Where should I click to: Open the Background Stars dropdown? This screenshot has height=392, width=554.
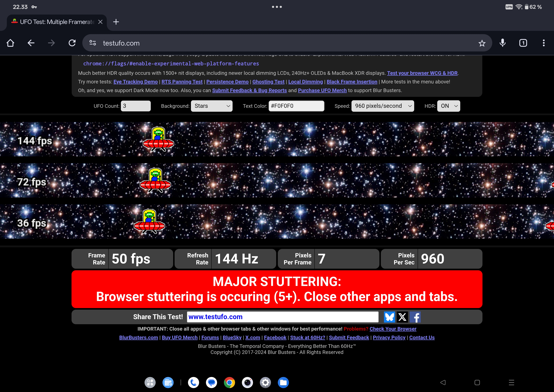coord(212,106)
